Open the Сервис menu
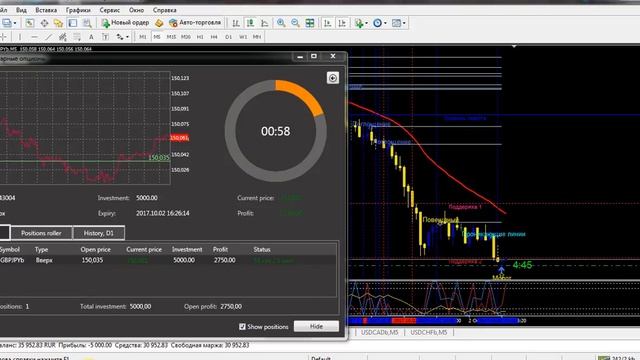Image resolution: width=640 pixels, height=360 pixels. (x=110, y=10)
